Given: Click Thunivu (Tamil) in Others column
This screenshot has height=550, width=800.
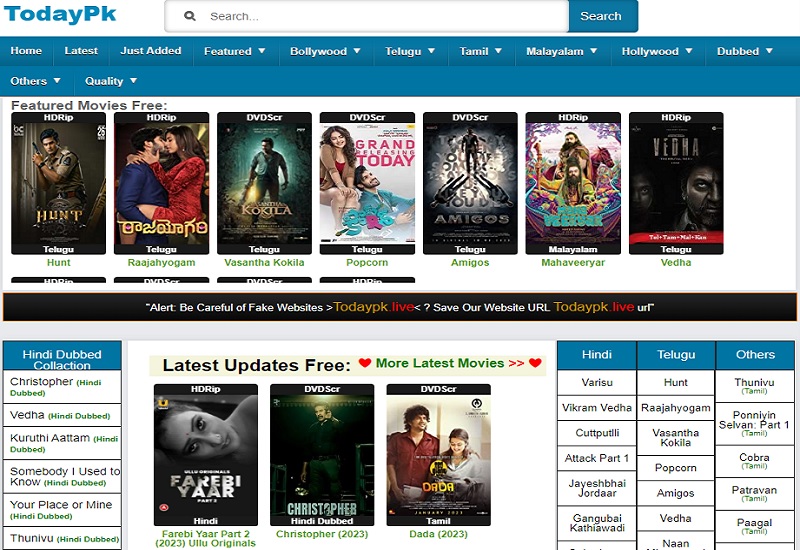Looking at the screenshot, I should pyautogui.click(x=755, y=386).
